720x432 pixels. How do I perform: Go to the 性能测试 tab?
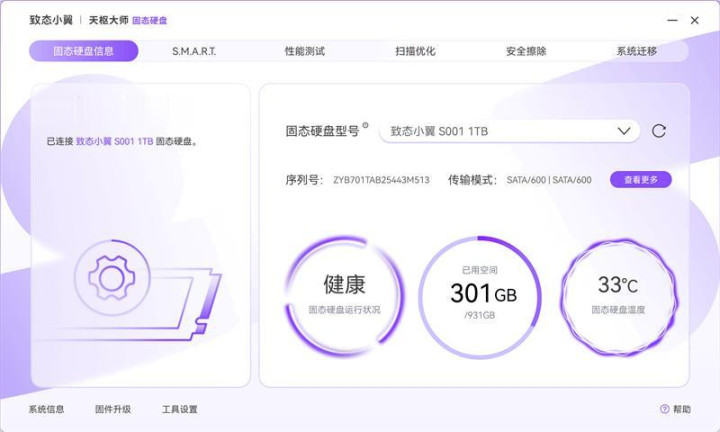tap(305, 51)
